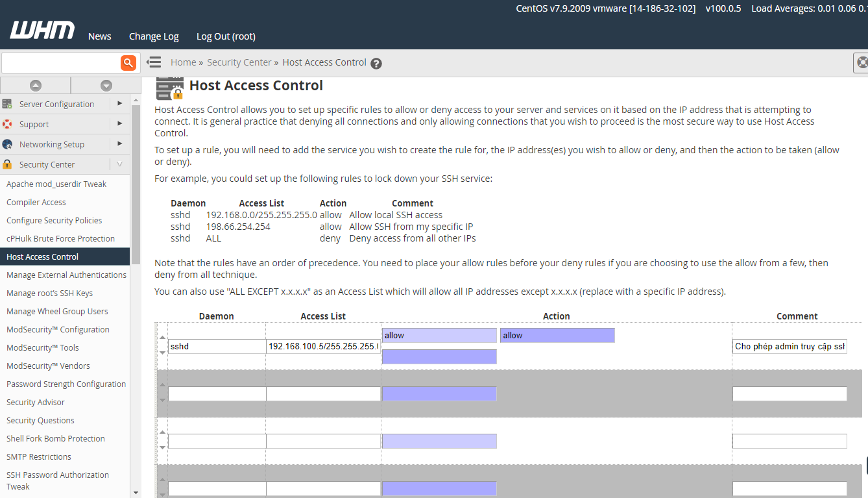The height and width of the screenshot is (498, 868).
Task: Click the highlighted allow action option
Action: point(557,336)
